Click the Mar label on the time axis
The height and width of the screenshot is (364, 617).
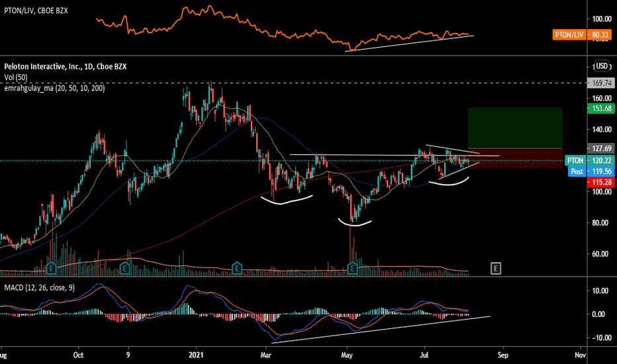265,355
